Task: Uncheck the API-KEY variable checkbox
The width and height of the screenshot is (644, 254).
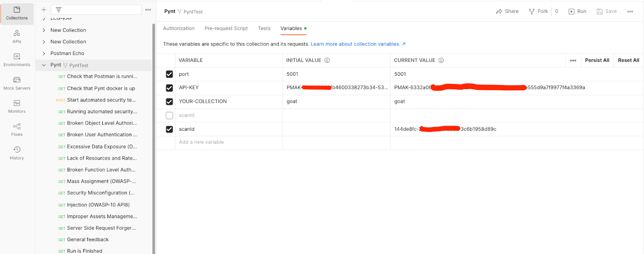Action: [x=169, y=88]
